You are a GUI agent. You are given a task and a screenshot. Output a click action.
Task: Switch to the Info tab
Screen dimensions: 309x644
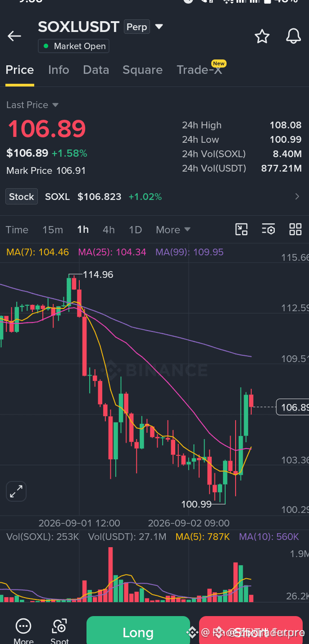click(x=59, y=70)
